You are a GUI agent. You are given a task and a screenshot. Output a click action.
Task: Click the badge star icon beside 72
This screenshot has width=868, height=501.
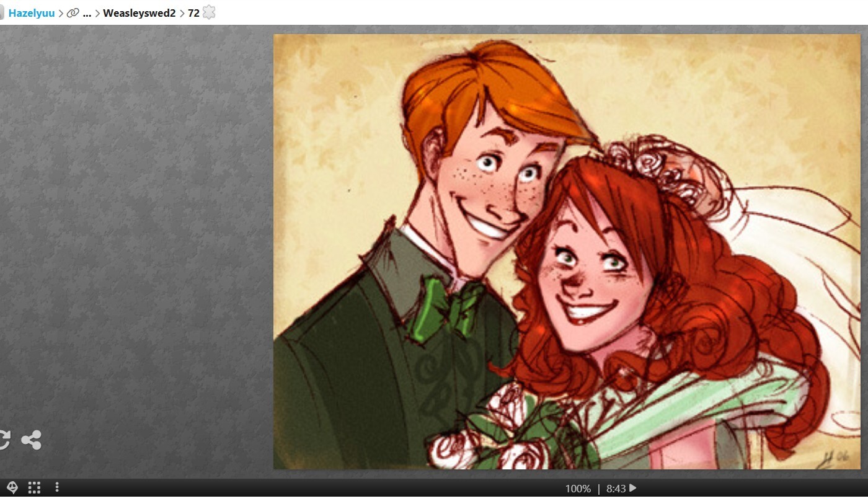click(209, 12)
